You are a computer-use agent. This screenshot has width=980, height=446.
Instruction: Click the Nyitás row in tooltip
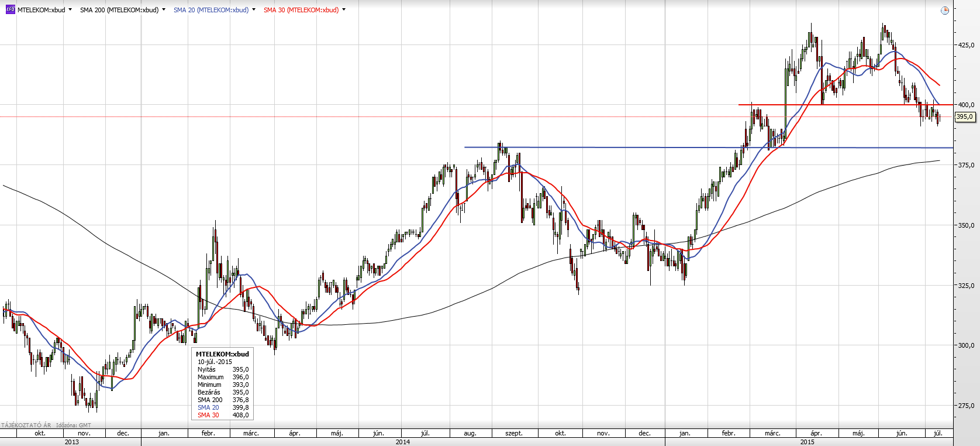223,369
